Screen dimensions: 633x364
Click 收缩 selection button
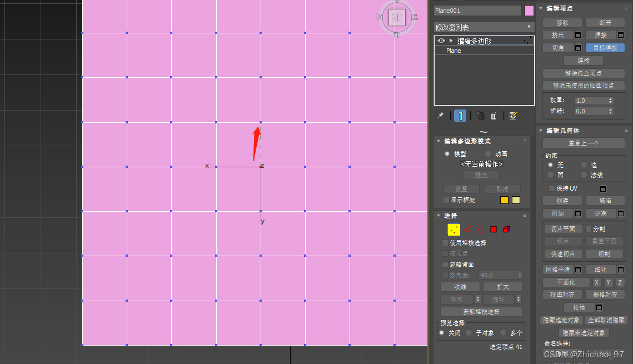tap(460, 287)
